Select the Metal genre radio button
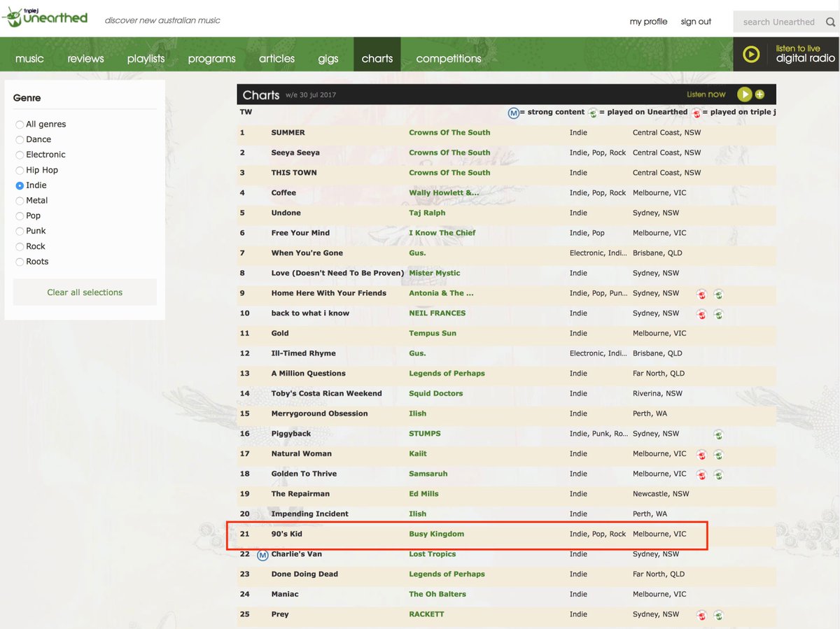 coord(20,201)
